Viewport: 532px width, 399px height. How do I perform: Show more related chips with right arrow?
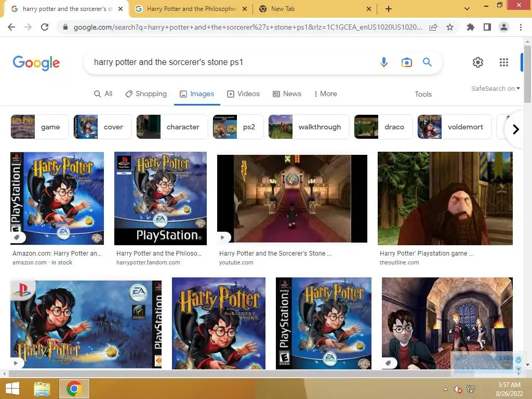tap(515, 129)
